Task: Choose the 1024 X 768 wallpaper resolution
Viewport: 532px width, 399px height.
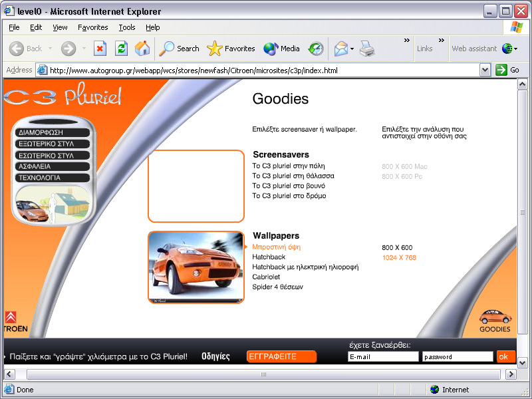Action: [x=399, y=257]
